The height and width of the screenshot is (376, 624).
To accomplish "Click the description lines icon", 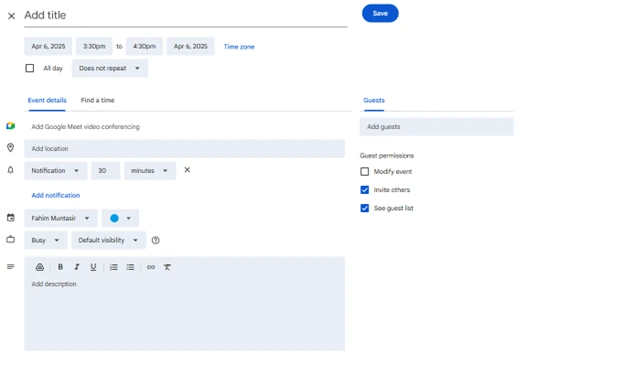I will 11,267.
